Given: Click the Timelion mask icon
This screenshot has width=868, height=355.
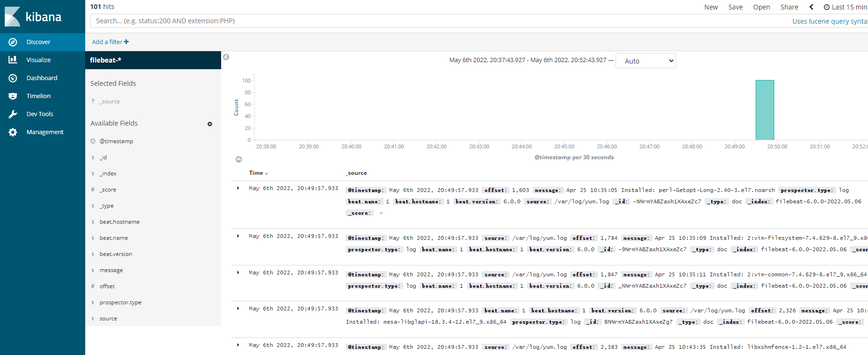Looking at the screenshot, I should 13,96.
